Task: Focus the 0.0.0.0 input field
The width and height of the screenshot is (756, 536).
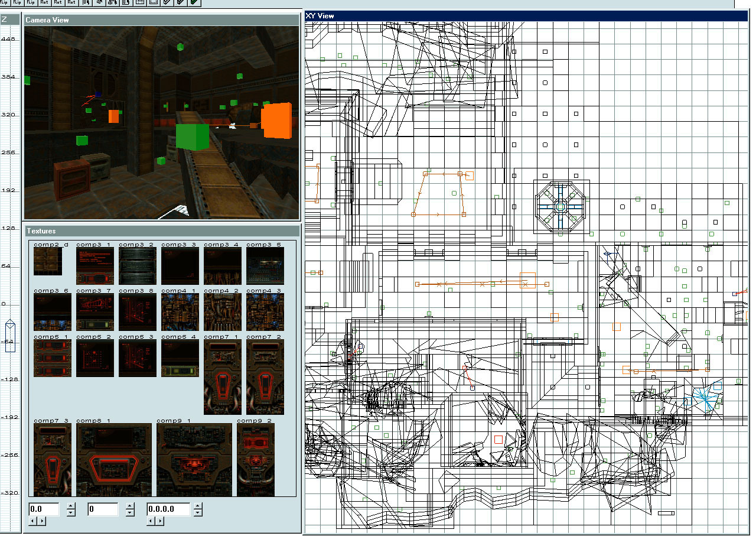Action: [x=168, y=509]
